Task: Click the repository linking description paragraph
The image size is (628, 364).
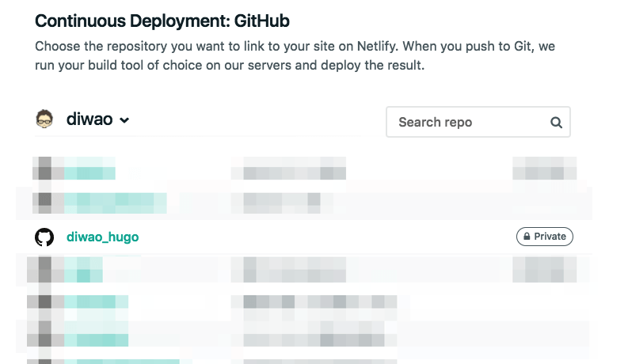Action: [295, 56]
